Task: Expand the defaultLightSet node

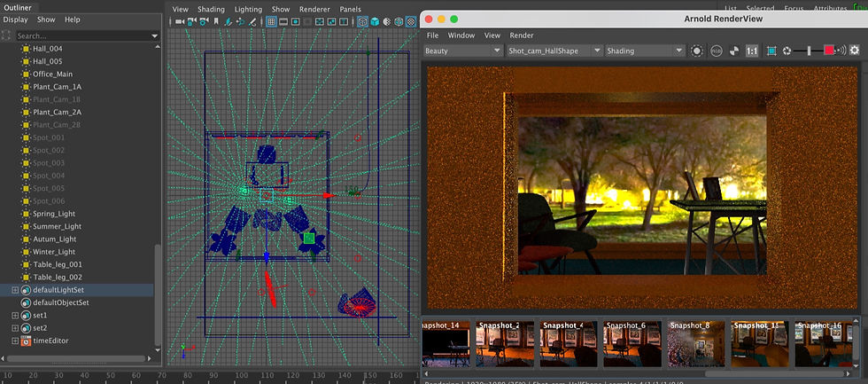Action: (15, 290)
